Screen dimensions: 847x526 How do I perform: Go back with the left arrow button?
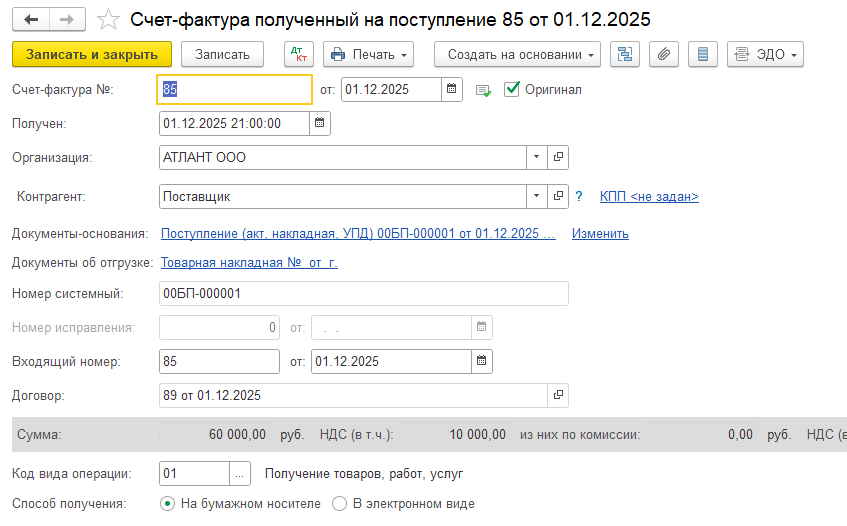tap(31, 20)
